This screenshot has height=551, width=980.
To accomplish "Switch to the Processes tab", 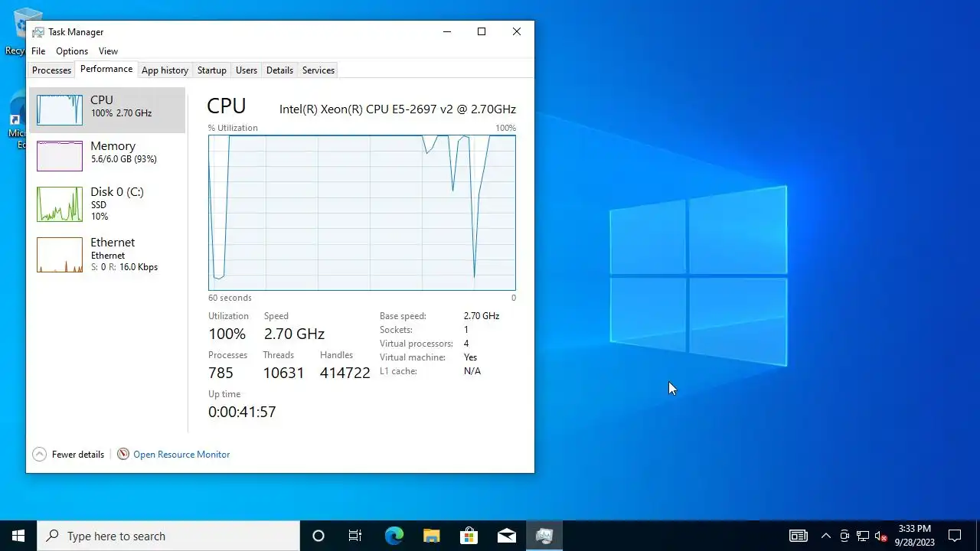I will pyautogui.click(x=52, y=70).
